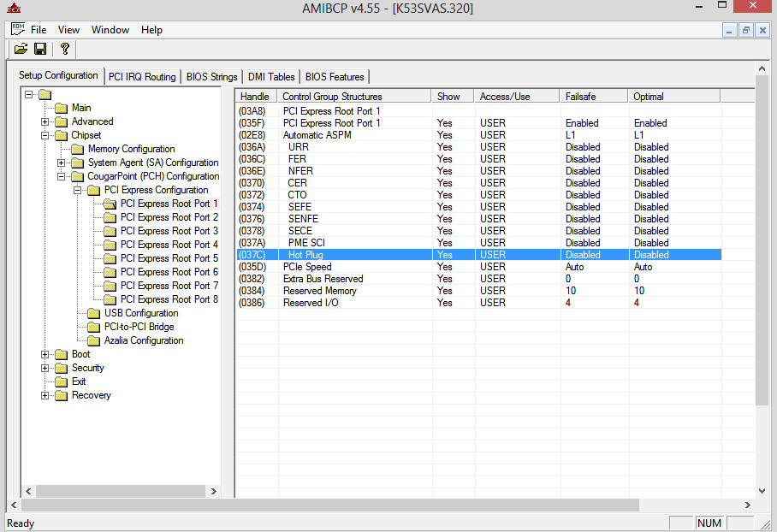Click the Failsafe column header

[x=593, y=96]
